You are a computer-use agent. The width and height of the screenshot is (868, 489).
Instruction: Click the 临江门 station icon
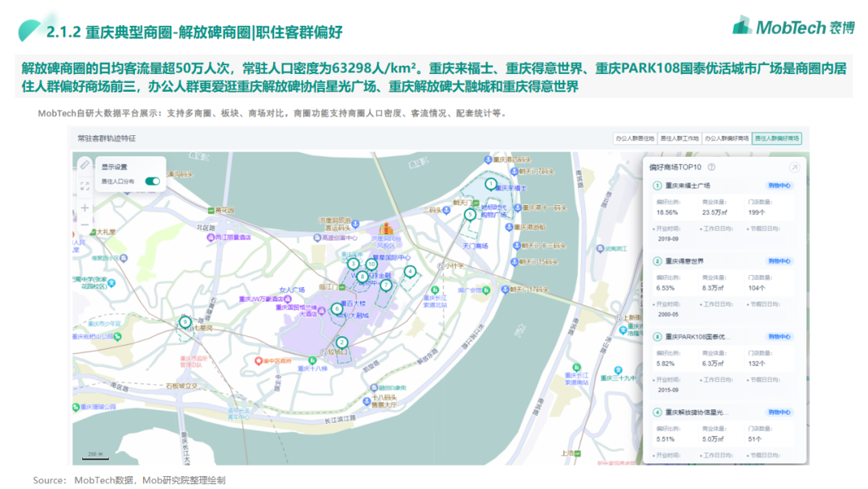coord(342,287)
